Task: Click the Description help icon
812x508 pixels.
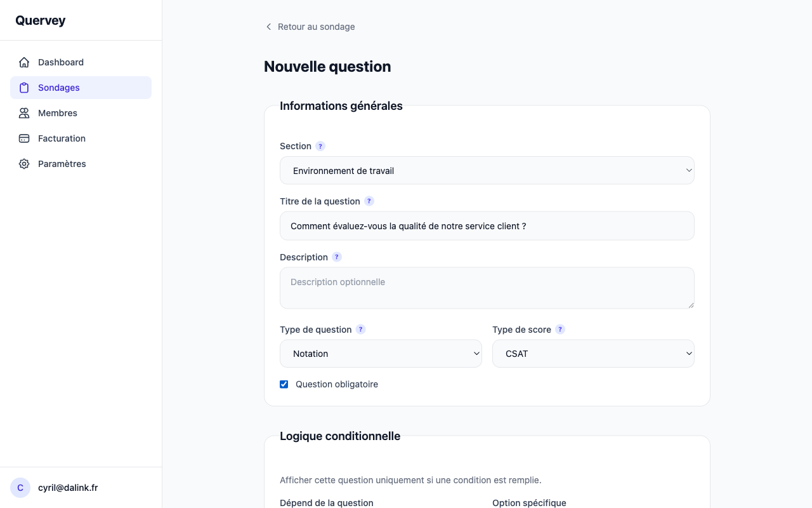Action: (337, 257)
